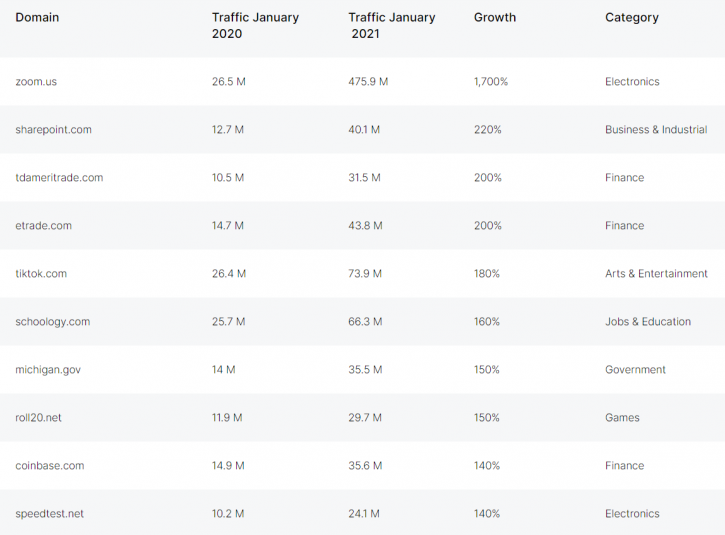Click the 31.5 M traffic value
Screen dimensions: 725x535
364,178
